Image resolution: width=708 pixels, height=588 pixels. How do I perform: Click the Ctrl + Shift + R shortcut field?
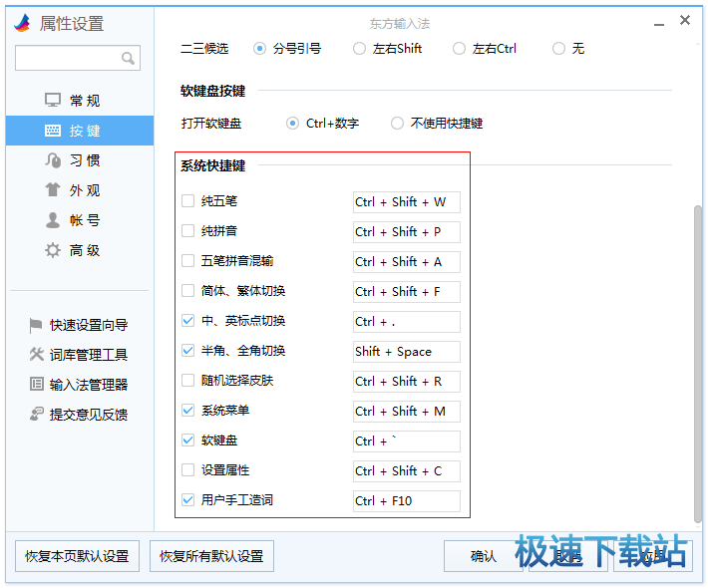407,382
